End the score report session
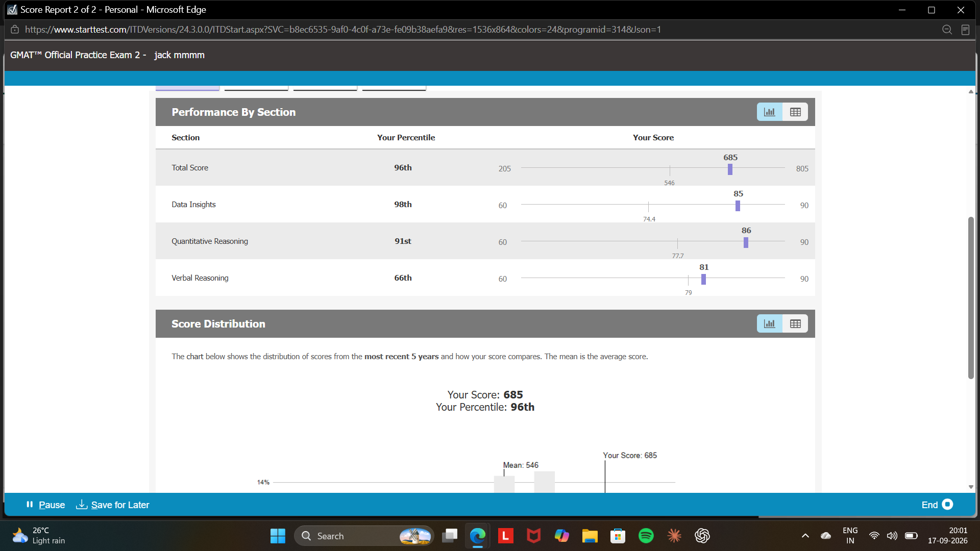This screenshot has height=551, width=980. [937, 505]
